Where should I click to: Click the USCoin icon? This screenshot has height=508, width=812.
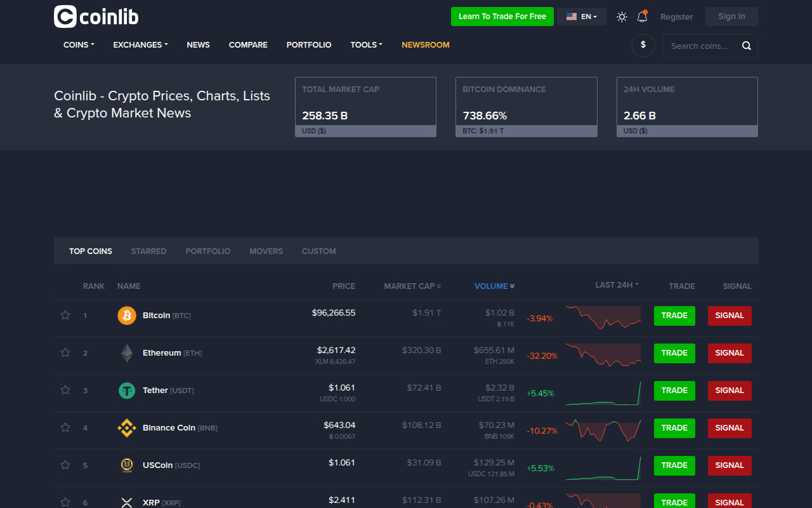[127, 465]
